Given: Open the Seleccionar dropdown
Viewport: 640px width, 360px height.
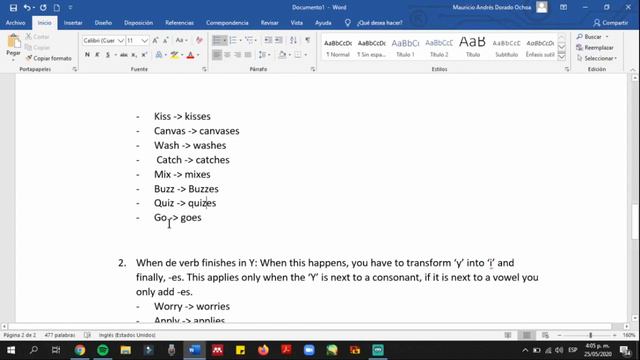Looking at the screenshot, I should (596, 58).
